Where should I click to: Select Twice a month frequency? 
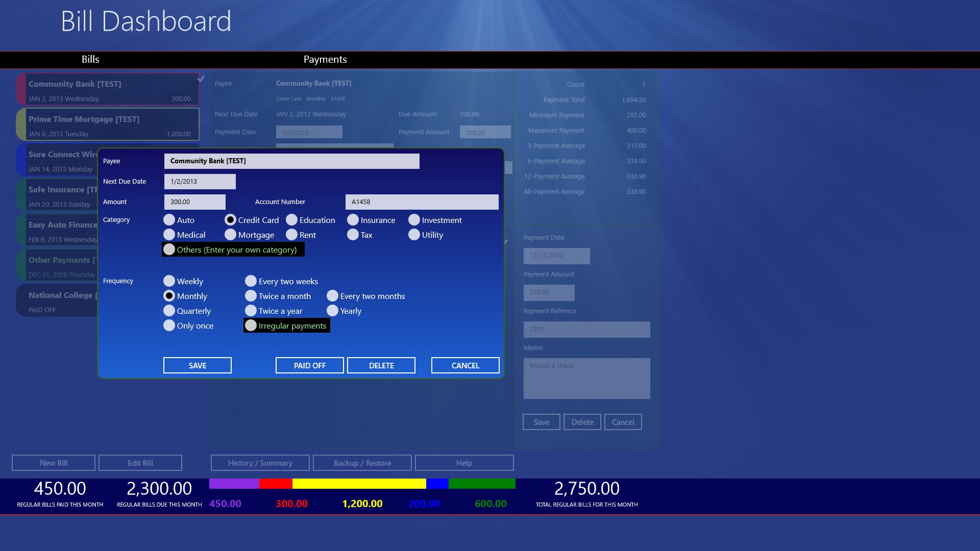[251, 296]
